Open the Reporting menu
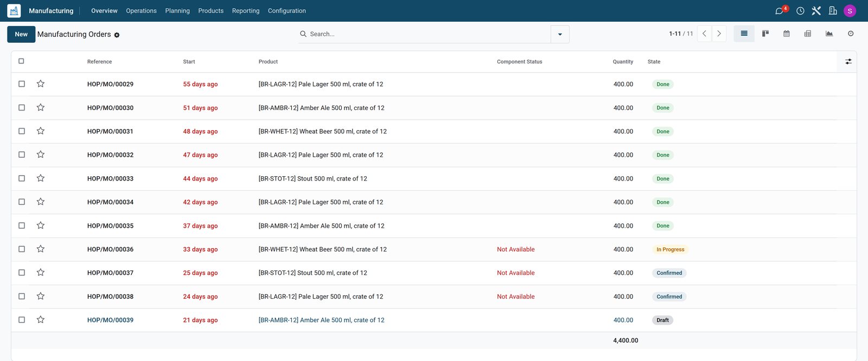The width and height of the screenshot is (868, 361). [246, 11]
